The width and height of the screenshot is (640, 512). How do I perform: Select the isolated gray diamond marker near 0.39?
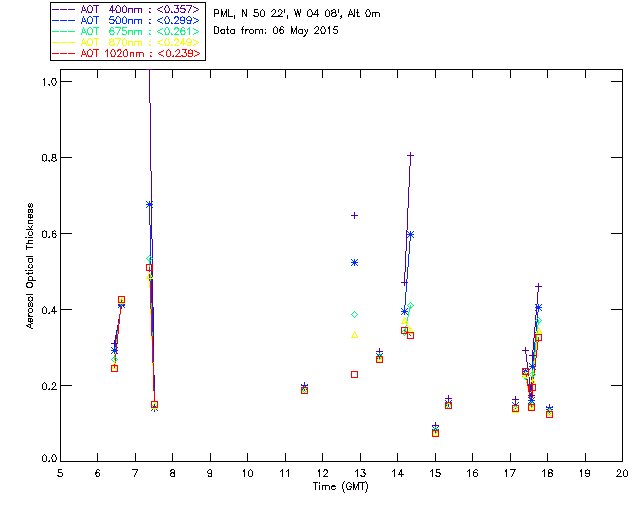pyautogui.click(x=354, y=314)
